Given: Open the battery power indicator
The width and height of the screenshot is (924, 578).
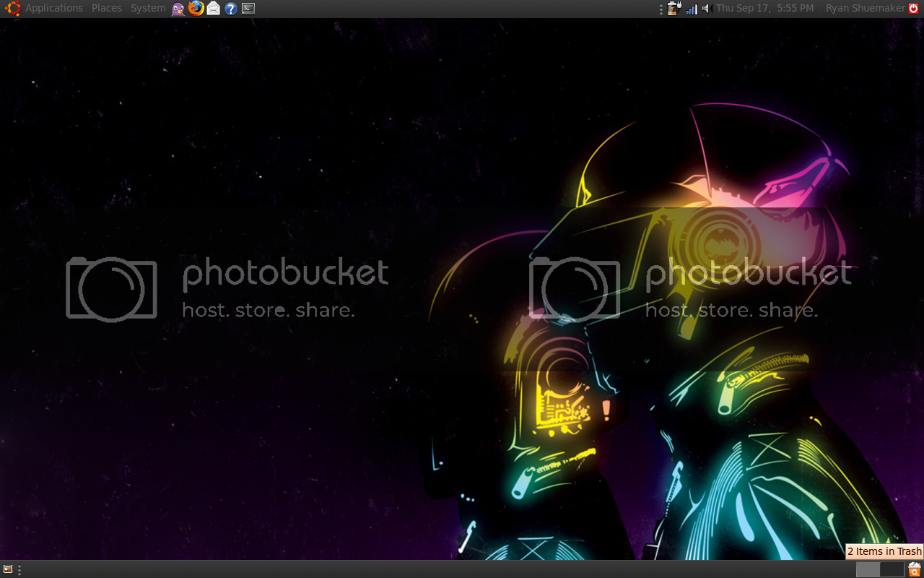Looking at the screenshot, I should 674,9.
